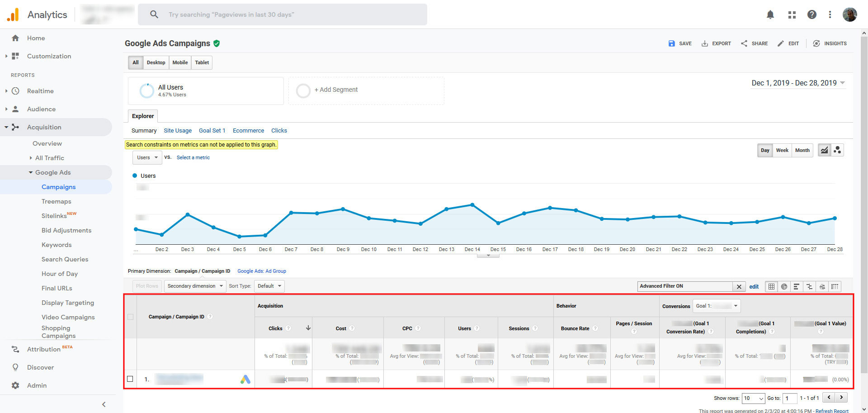Image resolution: width=868 pixels, height=413 pixels.
Task: Click the Refresh Report link
Action: coord(832,411)
